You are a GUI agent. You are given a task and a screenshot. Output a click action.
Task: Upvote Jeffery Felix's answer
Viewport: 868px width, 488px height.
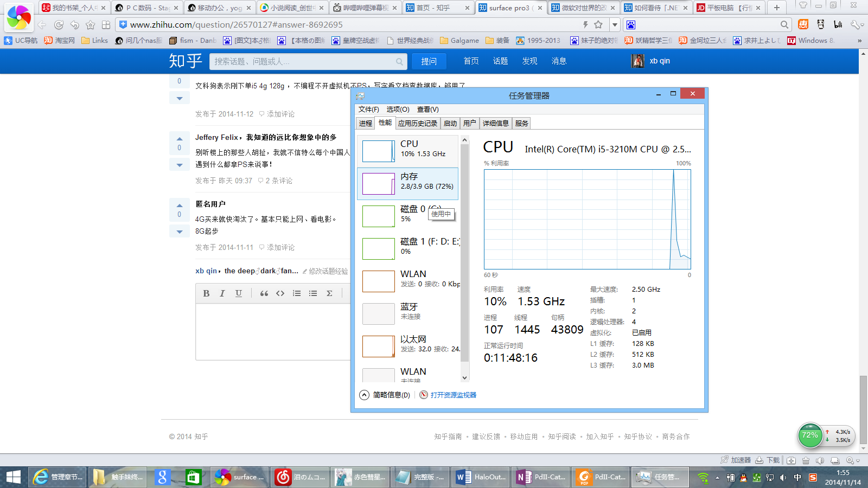[x=179, y=138]
